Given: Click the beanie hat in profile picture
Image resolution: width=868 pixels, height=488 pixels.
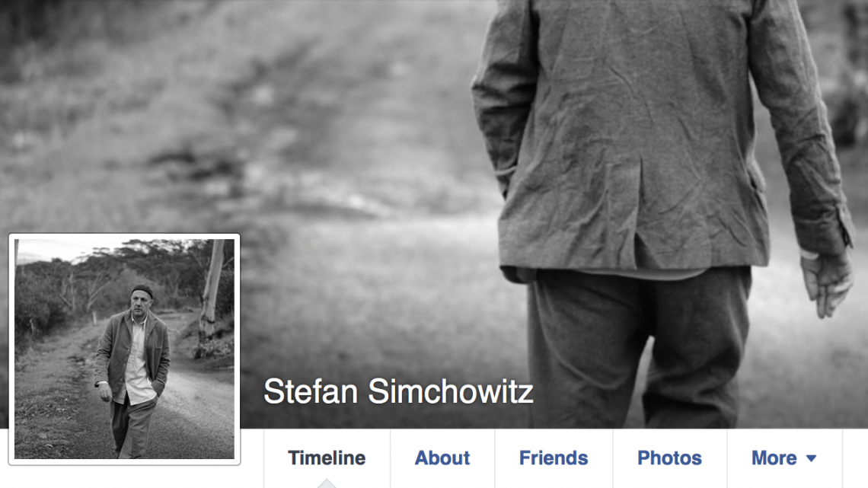Looking at the screenshot, I should click(x=142, y=290).
